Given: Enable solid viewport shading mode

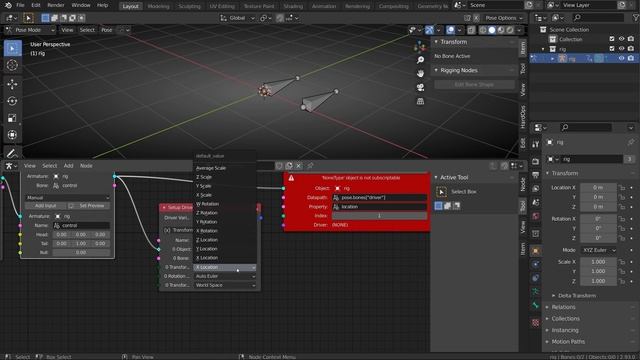Looking at the screenshot, I should click(492, 30).
